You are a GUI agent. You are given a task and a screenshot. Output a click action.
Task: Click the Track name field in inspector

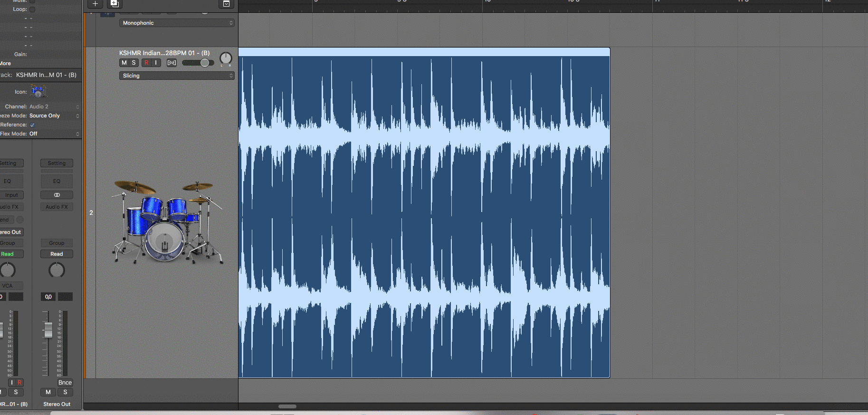coord(46,75)
